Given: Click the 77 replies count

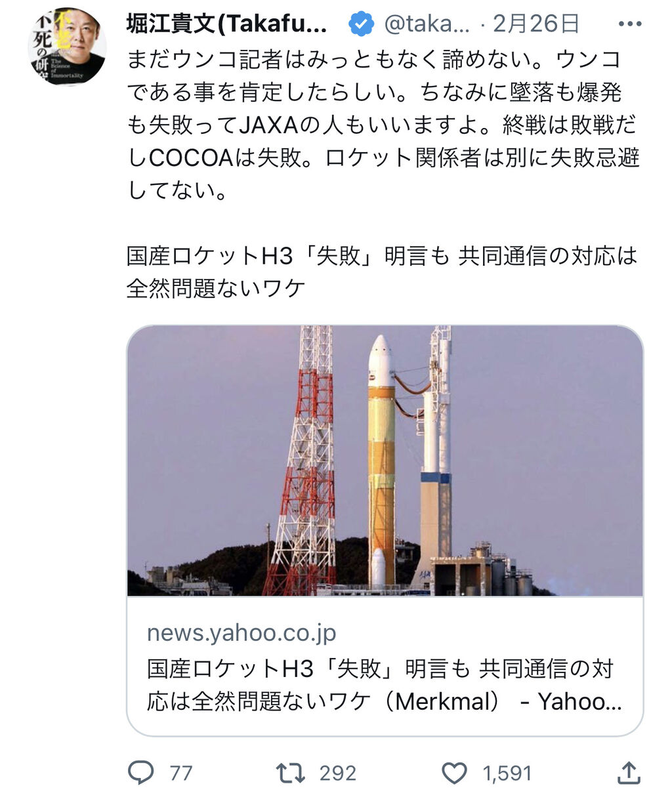Looking at the screenshot, I should [181, 773].
